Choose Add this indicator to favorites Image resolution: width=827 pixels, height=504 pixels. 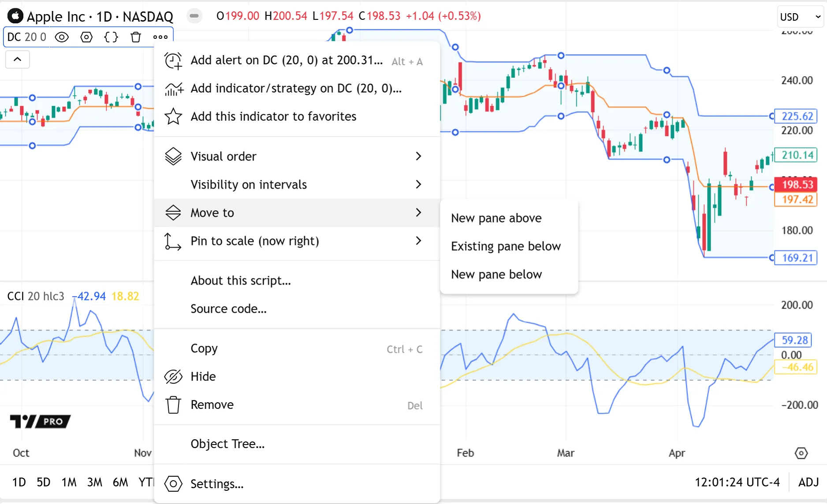click(x=273, y=117)
